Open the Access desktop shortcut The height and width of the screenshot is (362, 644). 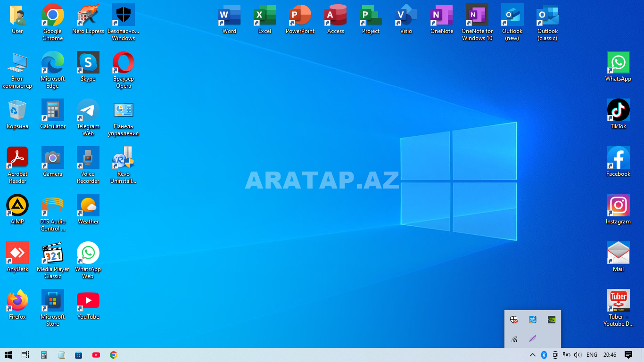pyautogui.click(x=336, y=19)
